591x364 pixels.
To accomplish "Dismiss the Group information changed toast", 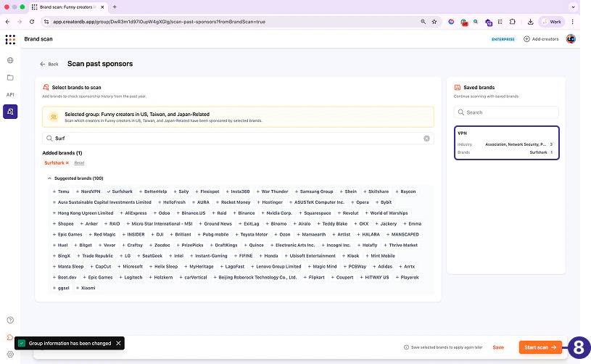I will (x=118, y=343).
